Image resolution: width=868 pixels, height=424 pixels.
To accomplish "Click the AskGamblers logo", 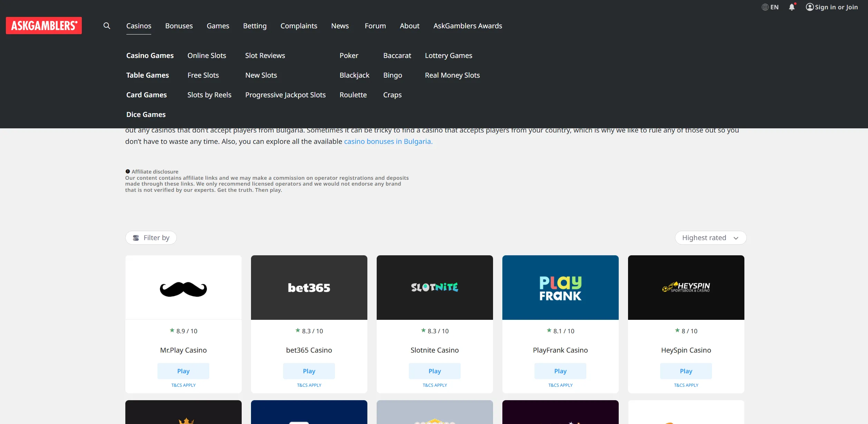I will (x=44, y=26).
